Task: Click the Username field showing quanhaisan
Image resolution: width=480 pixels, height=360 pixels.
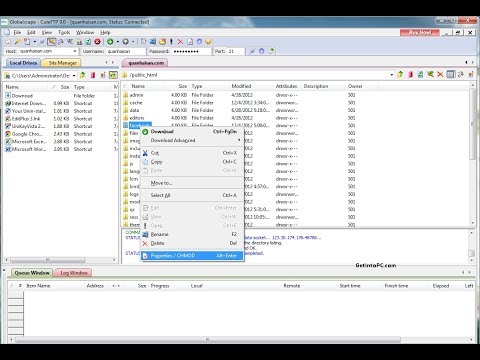Action: (125, 51)
